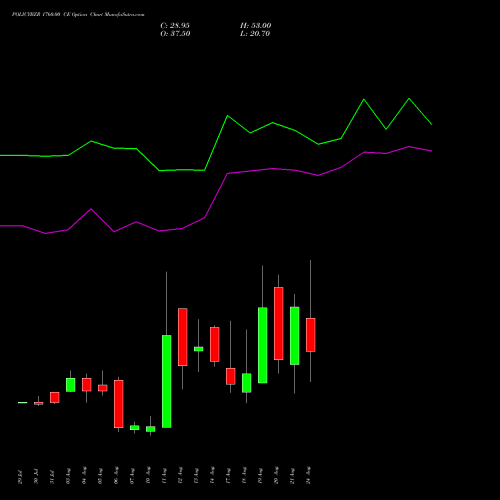Click the 06 Aug date label

(x=116, y=476)
